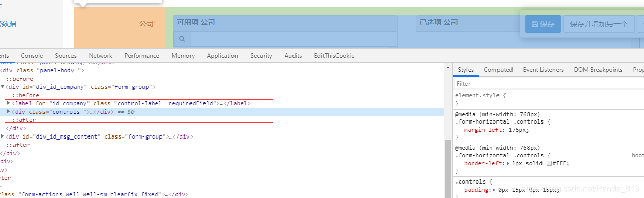Open the Console tab

tap(32, 56)
